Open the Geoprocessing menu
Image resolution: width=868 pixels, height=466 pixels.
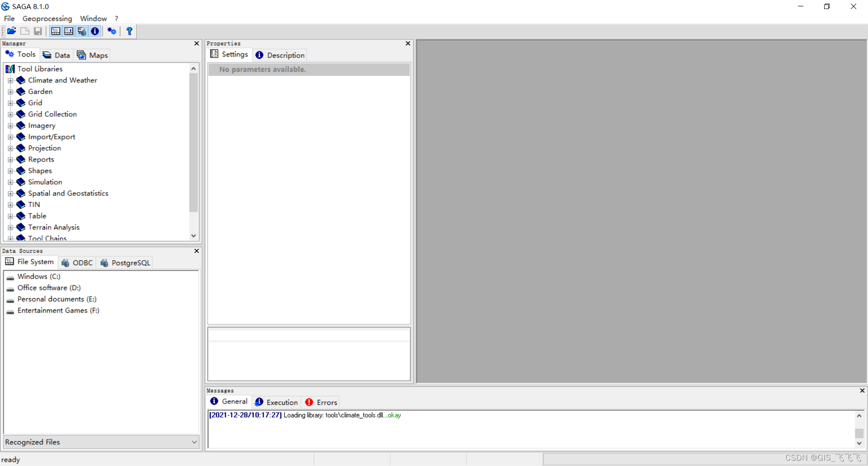(x=47, y=19)
